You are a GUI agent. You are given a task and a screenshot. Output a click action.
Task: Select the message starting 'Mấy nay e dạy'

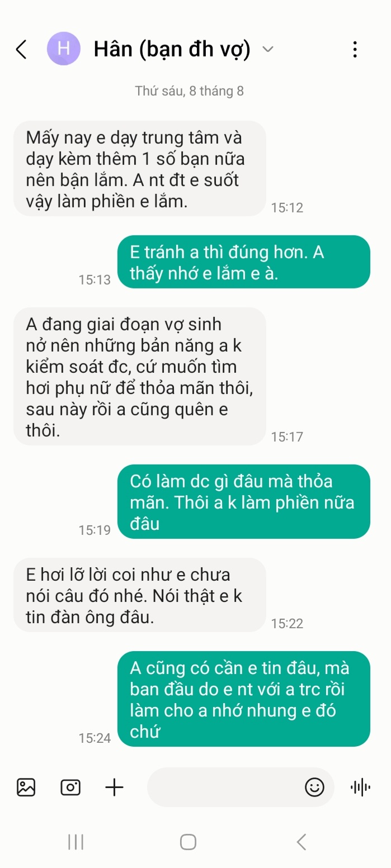139,169
